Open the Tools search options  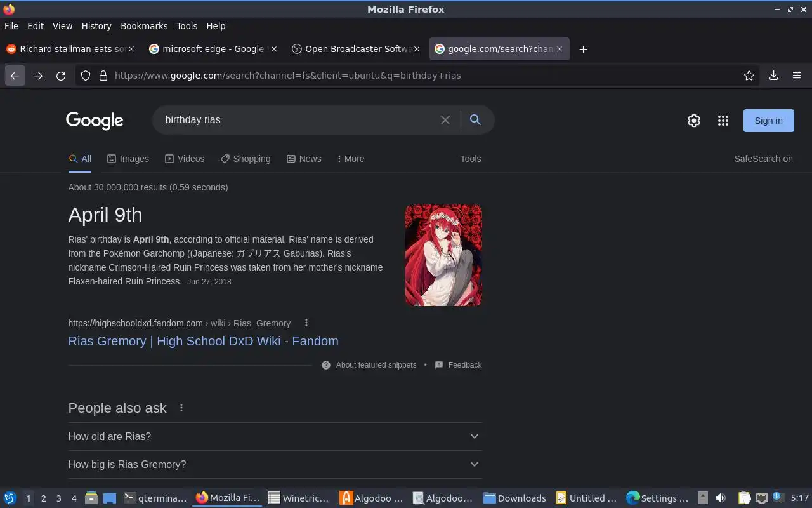[x=471, y=159]
